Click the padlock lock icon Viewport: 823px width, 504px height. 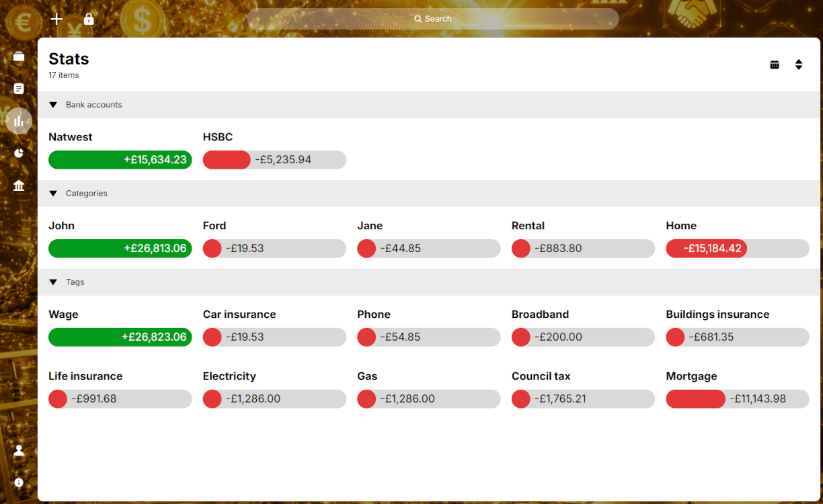click(x=89, y=19)
